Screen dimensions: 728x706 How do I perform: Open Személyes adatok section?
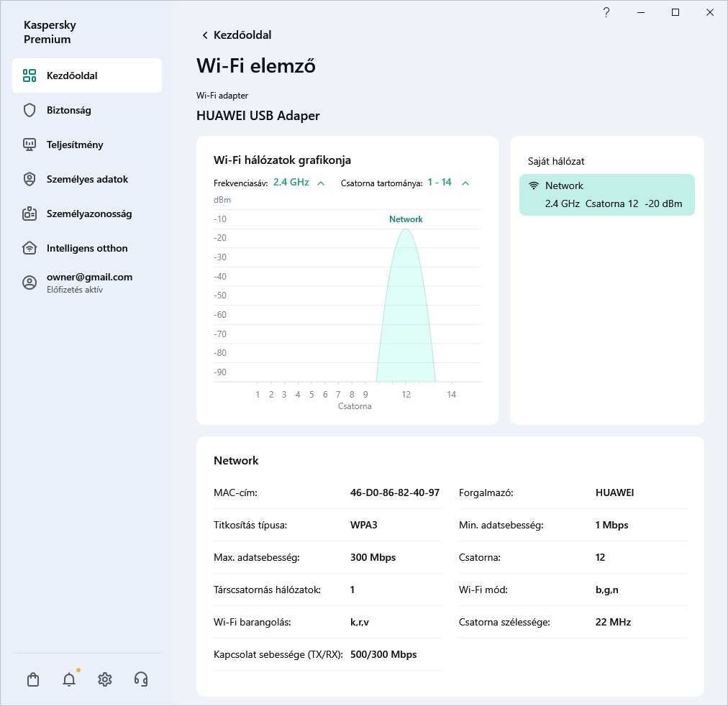pos(87,179)
